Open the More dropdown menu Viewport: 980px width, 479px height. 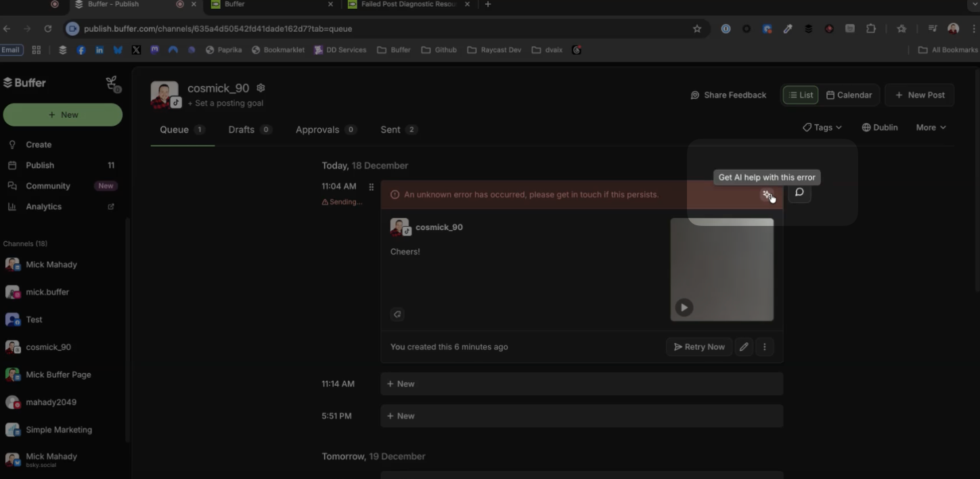[931, 127]
